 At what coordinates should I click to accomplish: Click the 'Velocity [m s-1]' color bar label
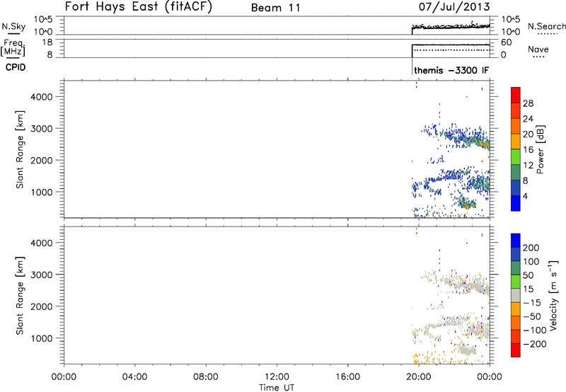tap(553, 296)
